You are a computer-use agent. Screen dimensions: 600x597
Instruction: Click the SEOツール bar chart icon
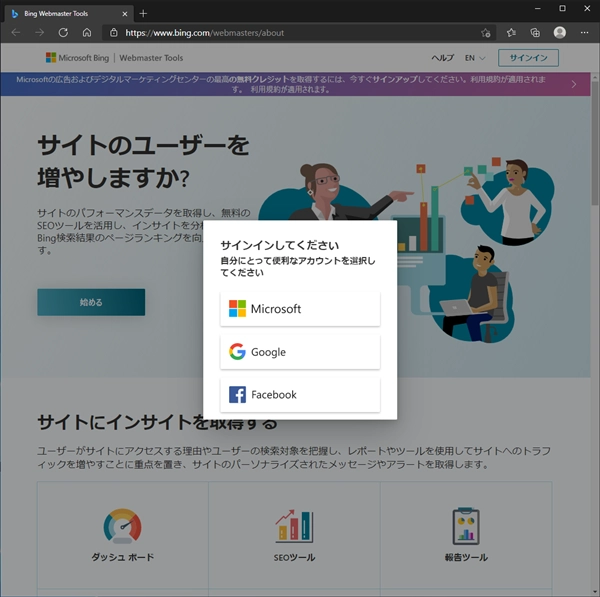click(x=294, y=526)
